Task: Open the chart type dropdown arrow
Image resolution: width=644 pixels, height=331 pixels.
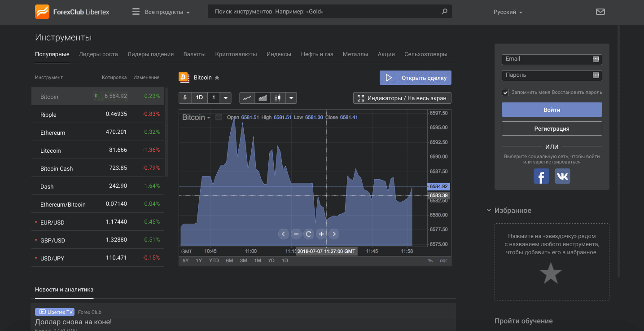Action: coord(292,98)
